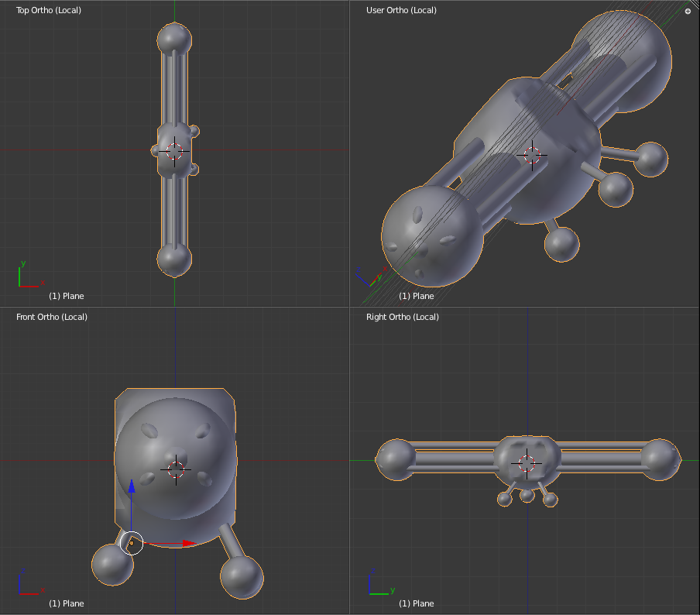The image size is (700, 615).
Task: Click the 3D cursor in Right Ortho view
Action: pyautogui.click(x=527, y=464)
